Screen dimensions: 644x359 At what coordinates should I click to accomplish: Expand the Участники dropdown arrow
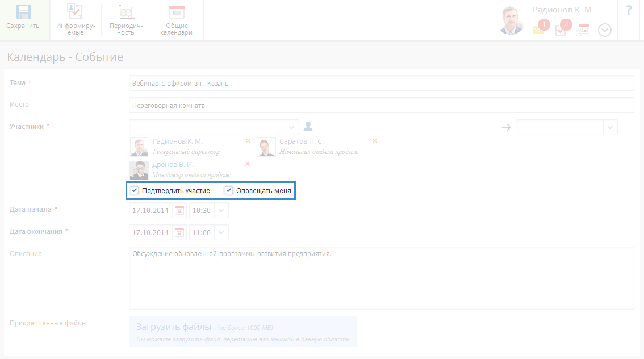point(291,127)
